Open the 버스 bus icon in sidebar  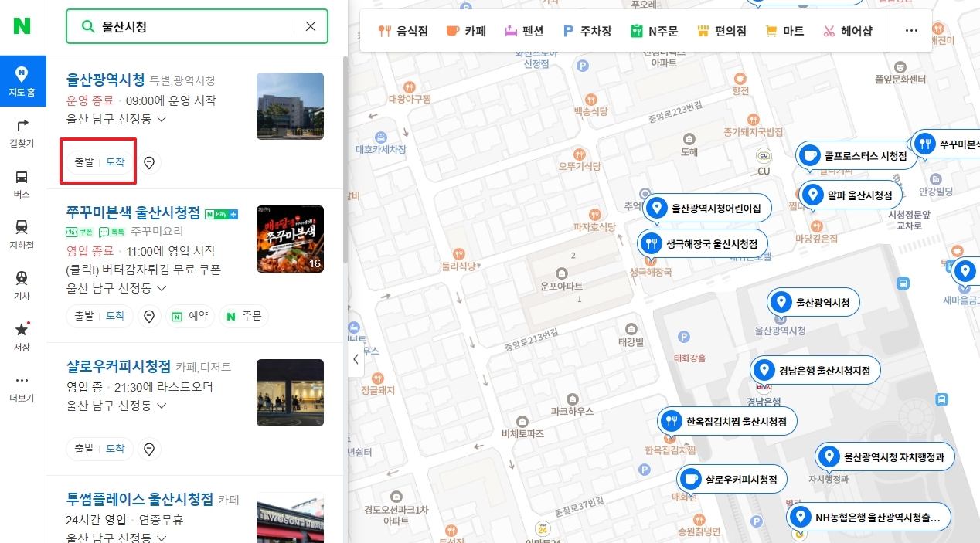tap(22, 185)
